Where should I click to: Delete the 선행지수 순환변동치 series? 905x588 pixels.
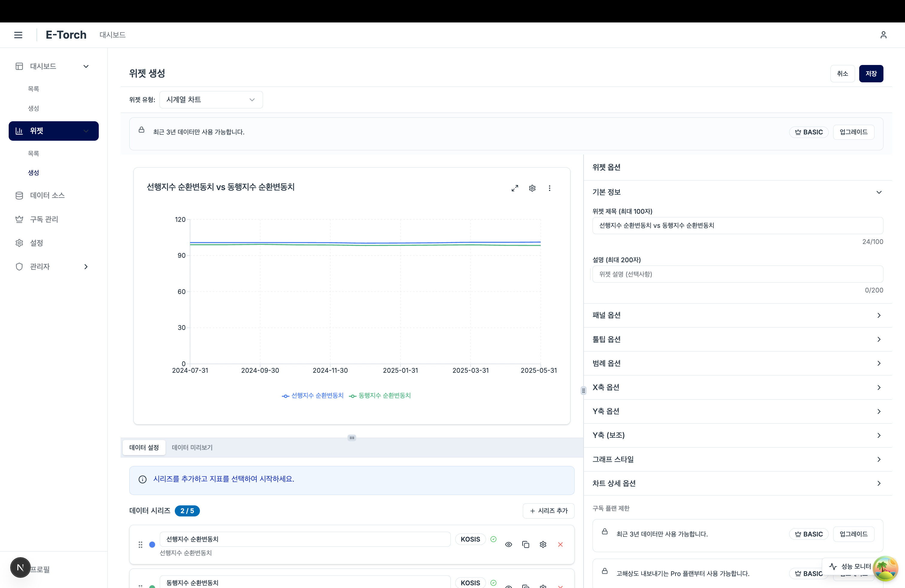click(560, 544)
